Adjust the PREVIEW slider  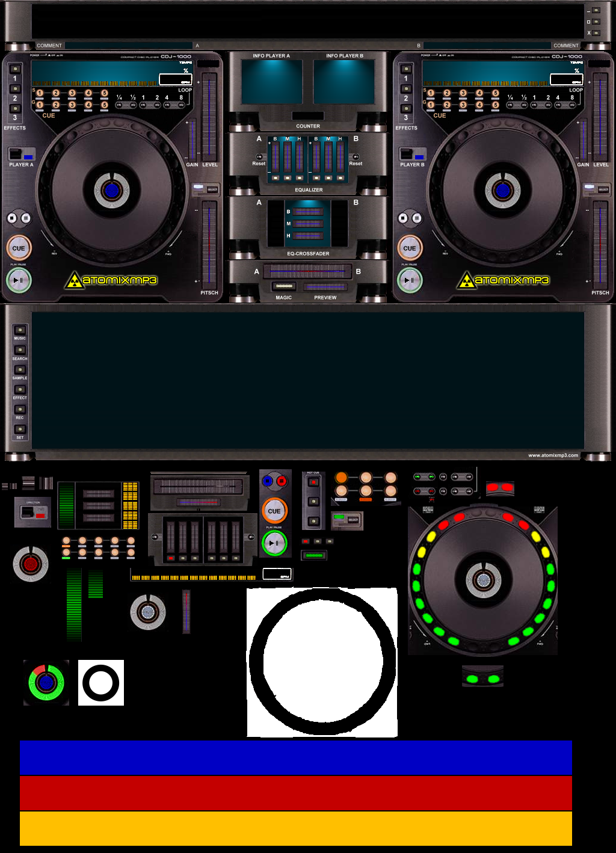(x=325, y=287)
